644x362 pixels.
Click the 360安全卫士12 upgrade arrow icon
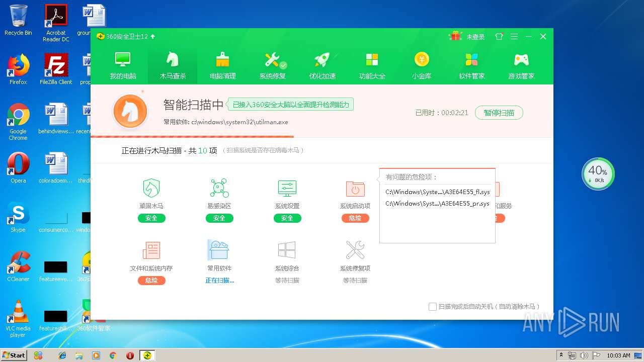(x=153, y=37)
